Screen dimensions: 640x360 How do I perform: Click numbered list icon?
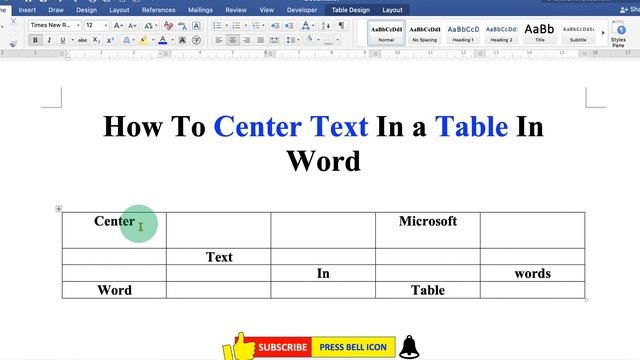pyautogui.click(x=236, y=25)
